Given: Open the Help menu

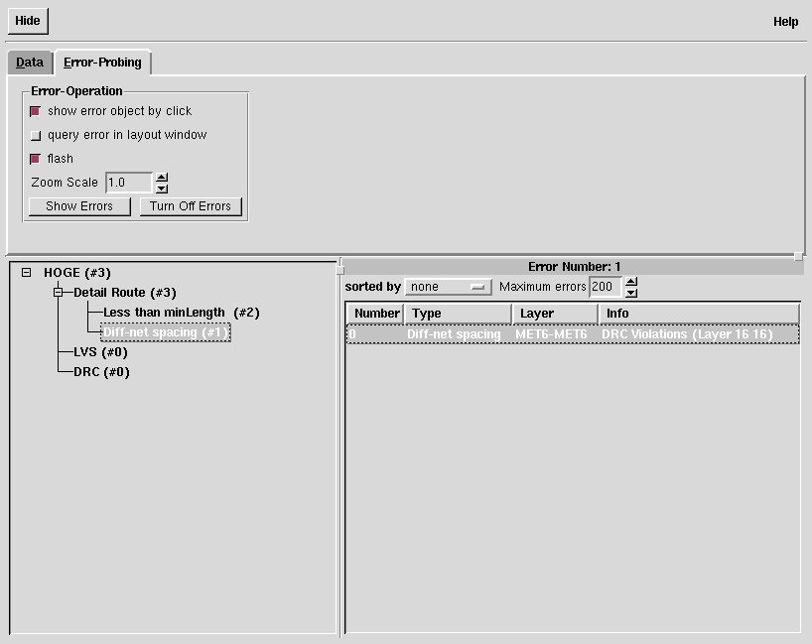Looking at the screenshot, I should click(x=785, y=22).
